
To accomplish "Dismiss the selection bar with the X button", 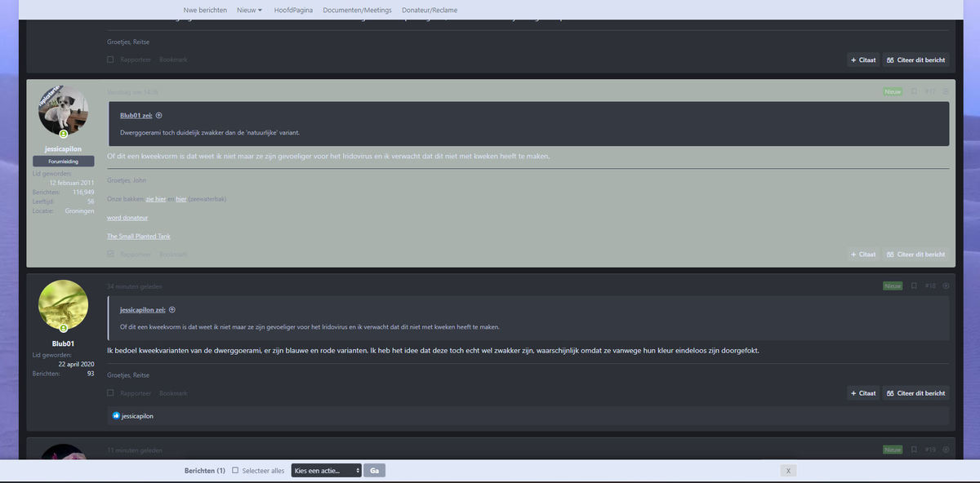I will click(x=787, y=471).
